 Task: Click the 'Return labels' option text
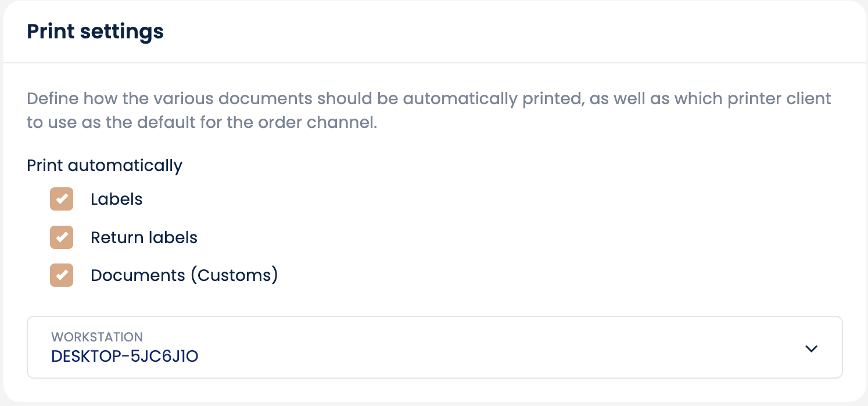[x=144, y=237]
